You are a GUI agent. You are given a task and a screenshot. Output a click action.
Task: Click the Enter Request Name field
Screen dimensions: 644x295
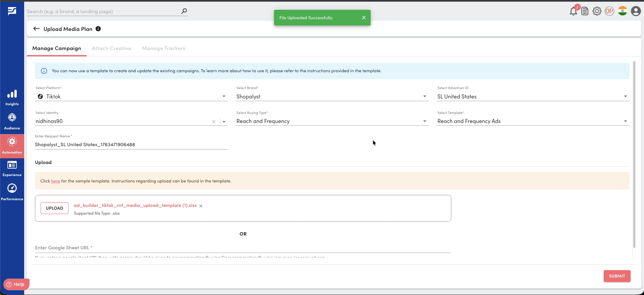click(x=131, y=145)
